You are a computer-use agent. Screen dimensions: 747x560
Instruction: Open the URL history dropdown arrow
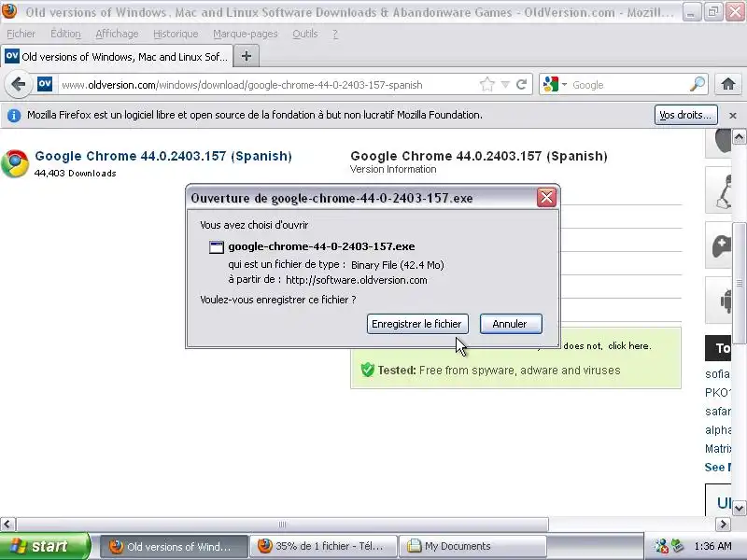pos(505,85)
